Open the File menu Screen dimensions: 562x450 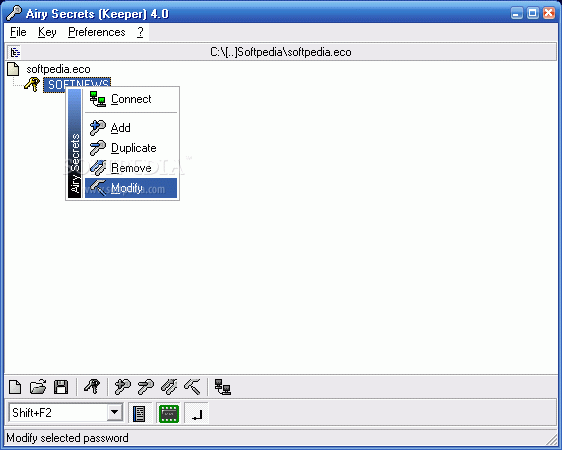coord(18,32)
